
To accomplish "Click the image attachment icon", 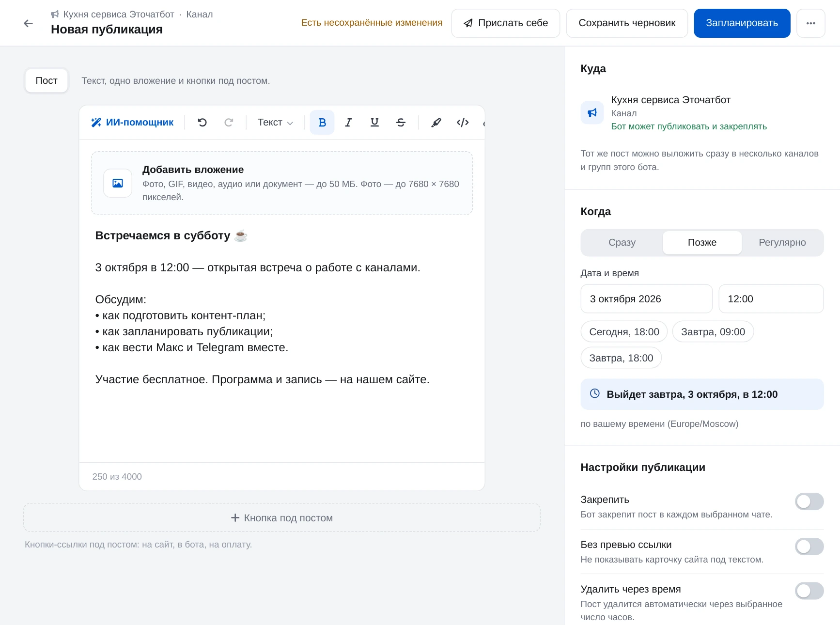I will (118, 183).
